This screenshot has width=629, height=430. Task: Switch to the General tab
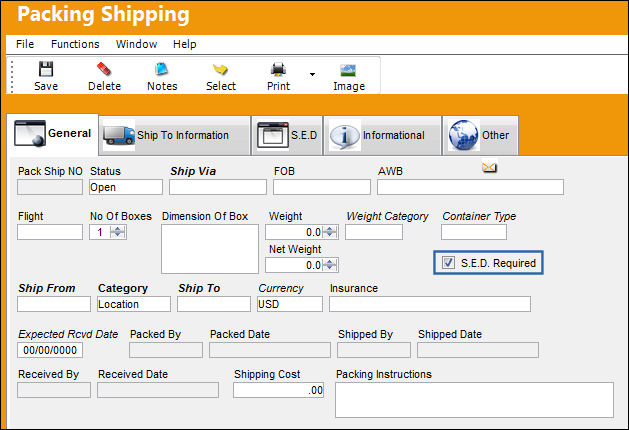pos(53,134)
